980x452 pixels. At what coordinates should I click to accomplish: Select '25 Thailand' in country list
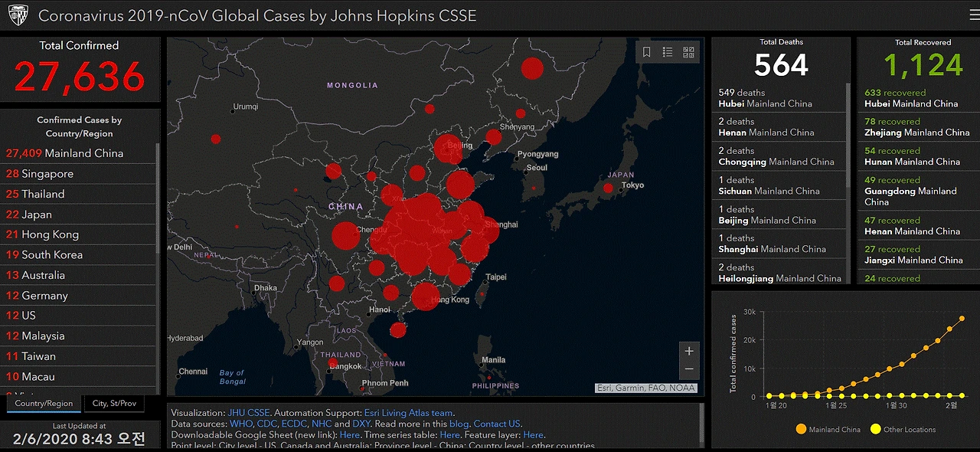(79, 194)
